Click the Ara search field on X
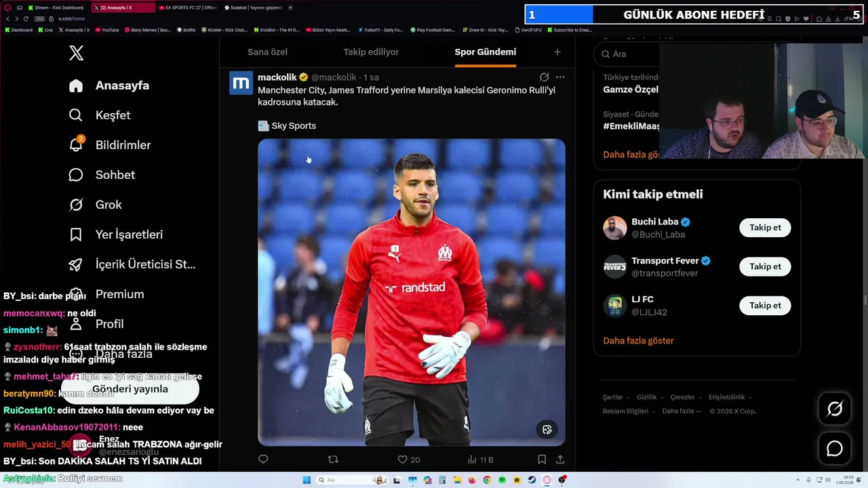The height and width of the screenshot is (488, 868). pyautogui.click(x=627, y=54)
